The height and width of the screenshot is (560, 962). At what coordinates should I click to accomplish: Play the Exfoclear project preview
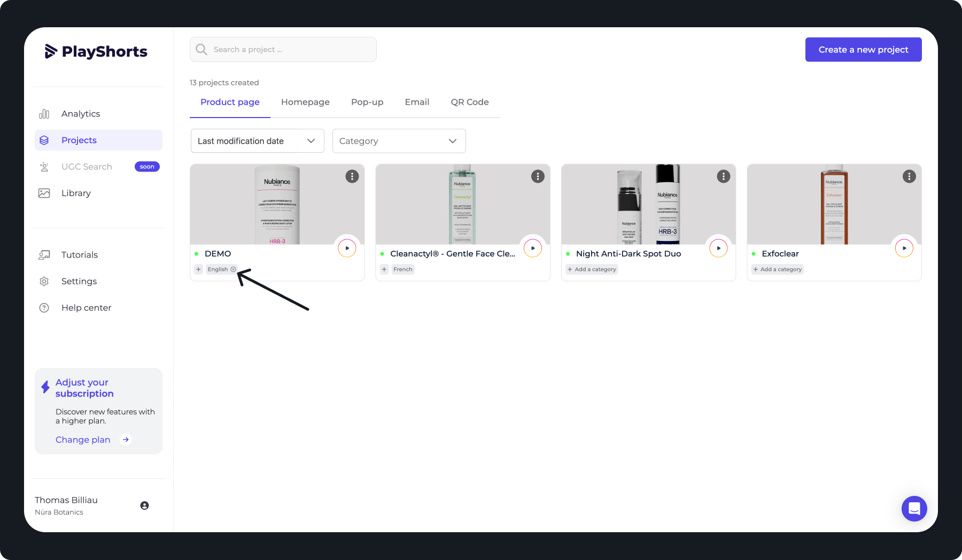tap(904, 248)
